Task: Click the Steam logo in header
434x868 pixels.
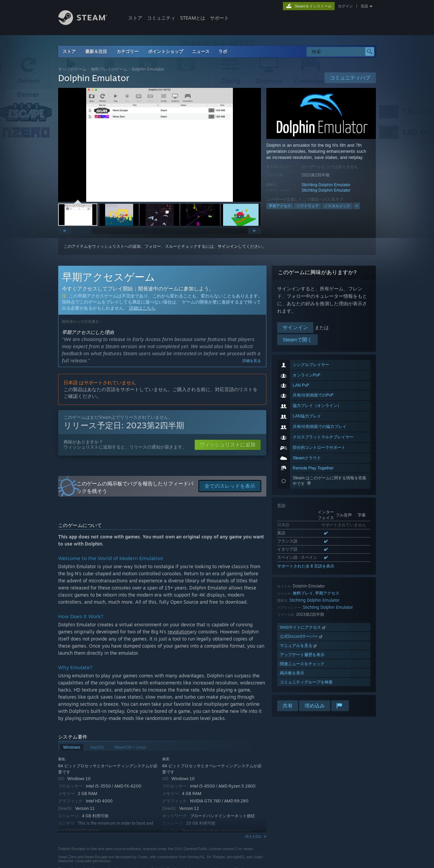Action: [x=82, y=18]
